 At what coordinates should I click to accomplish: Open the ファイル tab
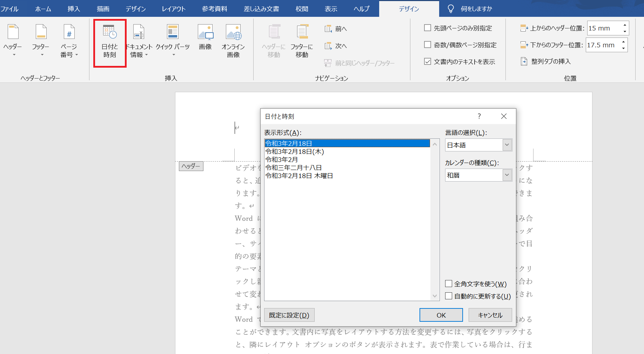click(9, 9)
